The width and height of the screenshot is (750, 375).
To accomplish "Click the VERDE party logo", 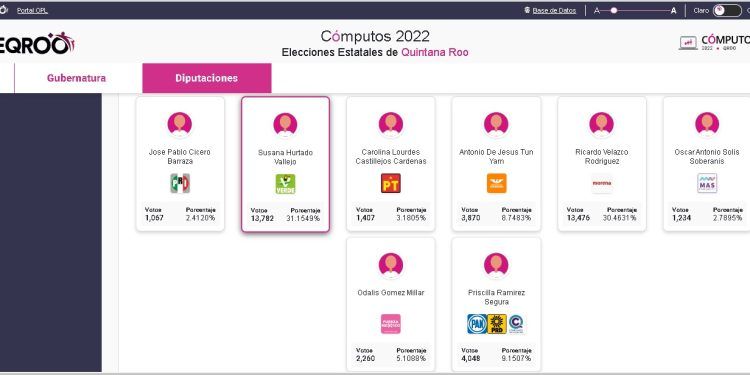I will click(x=285, y=184).
